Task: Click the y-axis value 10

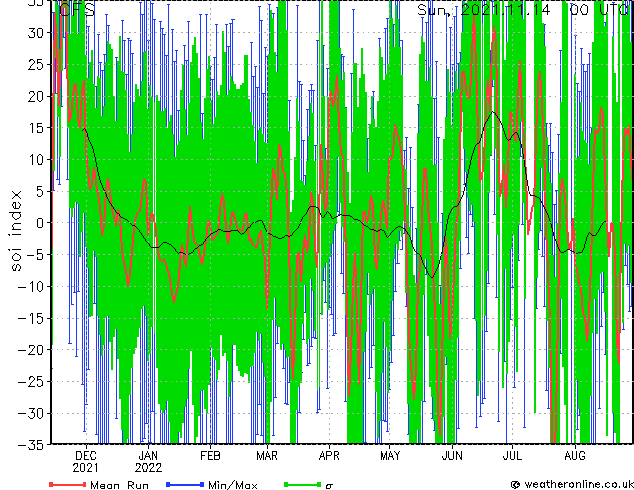Action: [36, 160]
